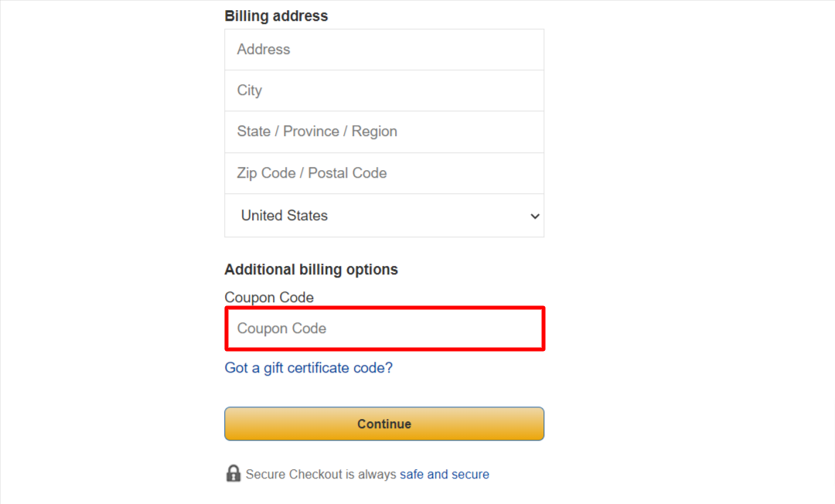Click into the State / Province / Region field
The width and height of the screenshot is (835, 504).
pos(384,132)
